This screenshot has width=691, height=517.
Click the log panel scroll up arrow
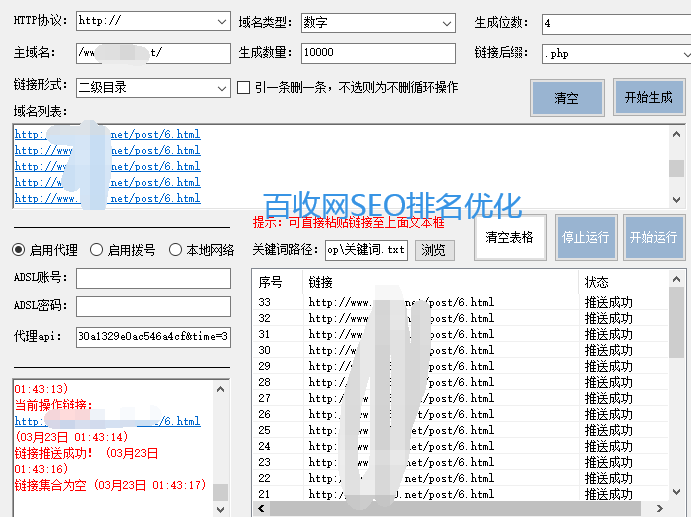[x=221, y=389]
